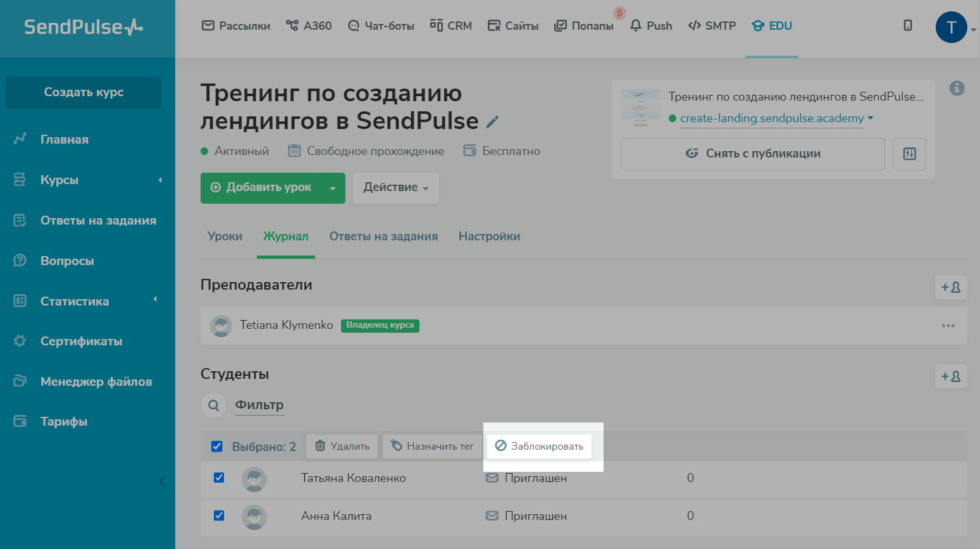Go to Ответы на задания in the sidebar
The width and height of the screenshot is (980, 549).
pos(98,220)
